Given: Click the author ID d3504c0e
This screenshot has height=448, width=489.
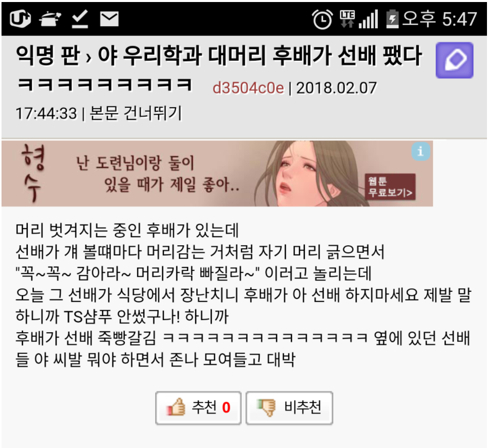Looking at the screenshot, I should pyautogui.click(x=248, y=88).
